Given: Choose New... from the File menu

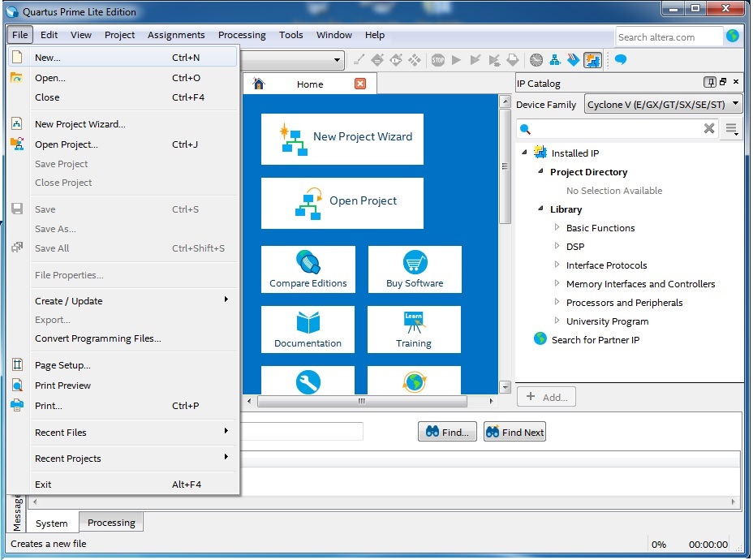Looking at the screenshot, I should pos(123,58).
